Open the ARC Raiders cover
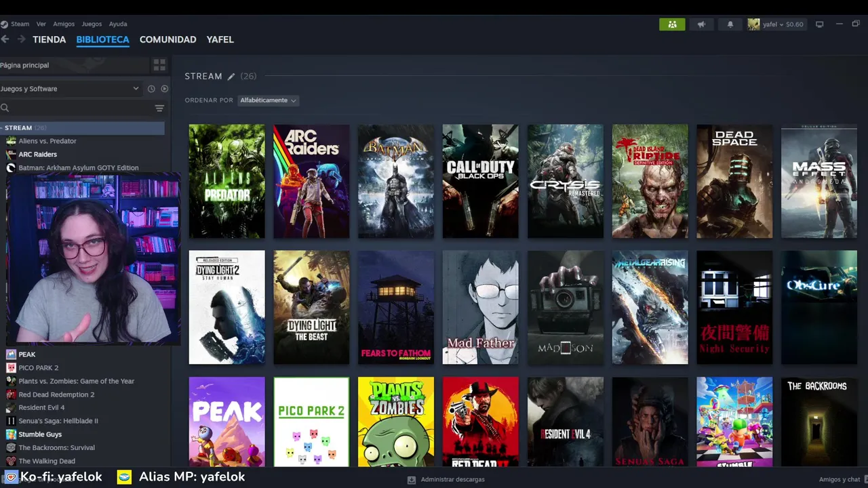The image size is (868, 488). (311, 181)
